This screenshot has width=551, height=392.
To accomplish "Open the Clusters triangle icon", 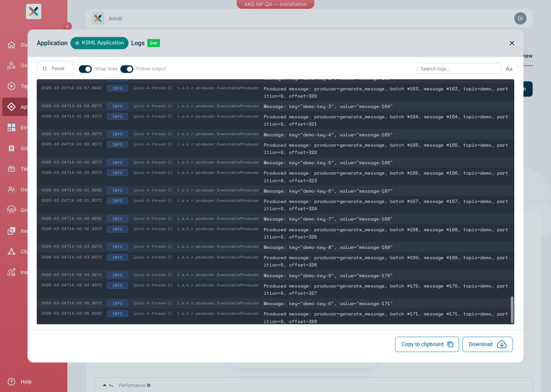I will tap(11, 252).
